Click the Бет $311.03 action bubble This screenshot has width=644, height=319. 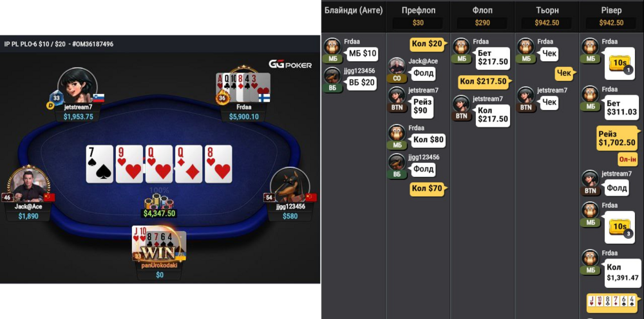(x=621, y=107)
